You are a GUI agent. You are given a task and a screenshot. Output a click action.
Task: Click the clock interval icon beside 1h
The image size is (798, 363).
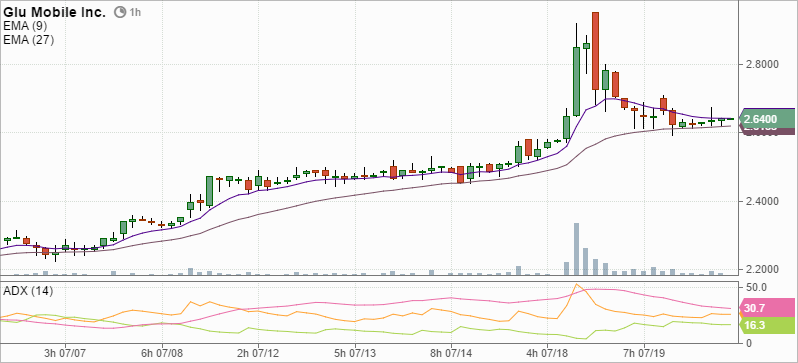click(x=120, y=13)
